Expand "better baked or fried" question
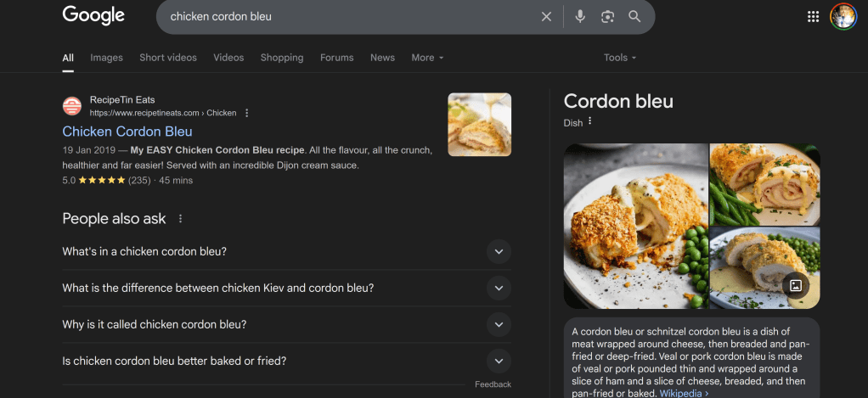868x398 pixels. pos(499,361)
